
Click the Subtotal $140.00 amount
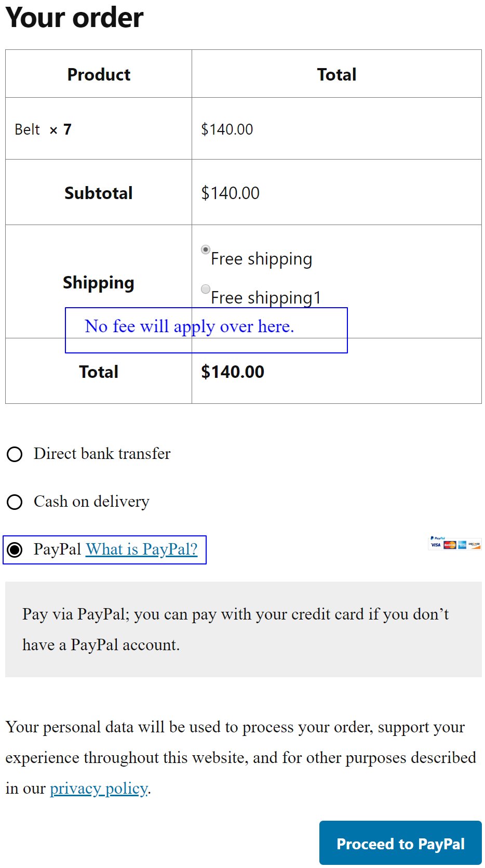tap(231, 193)
